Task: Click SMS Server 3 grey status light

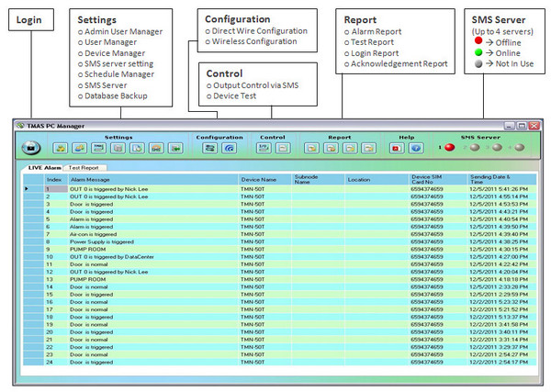Action: [x=497, y=148]
